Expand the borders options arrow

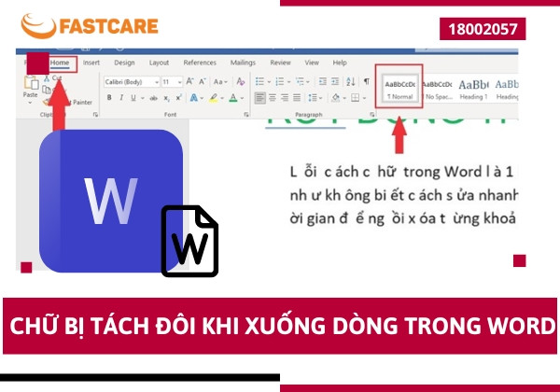coord(364,98)
